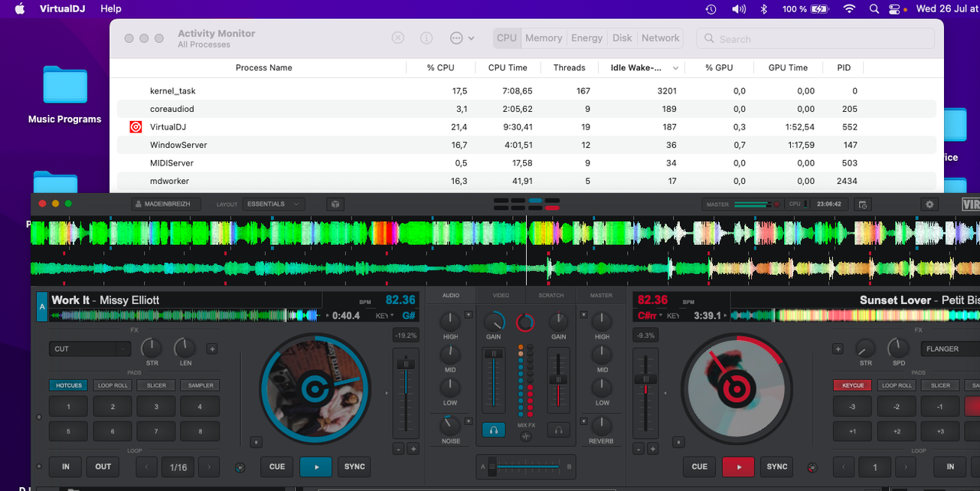The height and width of the screenshot is (491, 980).
Task: Open the VirtualDJ settings gear
Action: coord(929,204)
